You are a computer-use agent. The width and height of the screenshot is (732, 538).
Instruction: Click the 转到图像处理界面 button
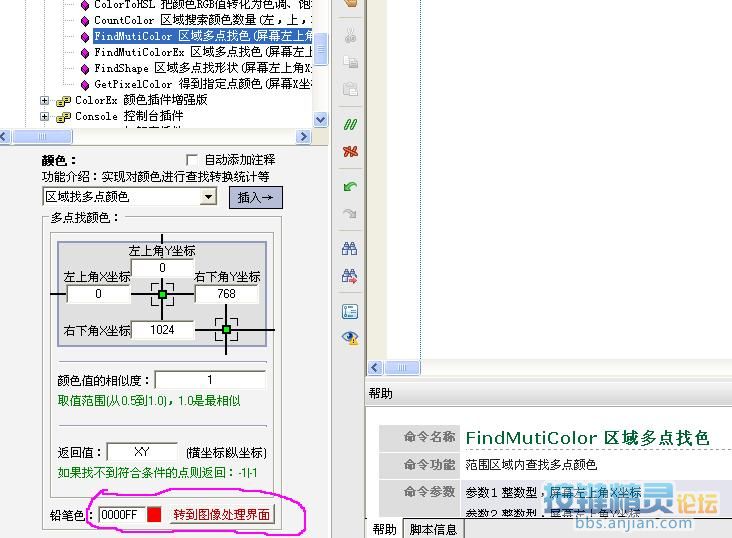point(222,515)
